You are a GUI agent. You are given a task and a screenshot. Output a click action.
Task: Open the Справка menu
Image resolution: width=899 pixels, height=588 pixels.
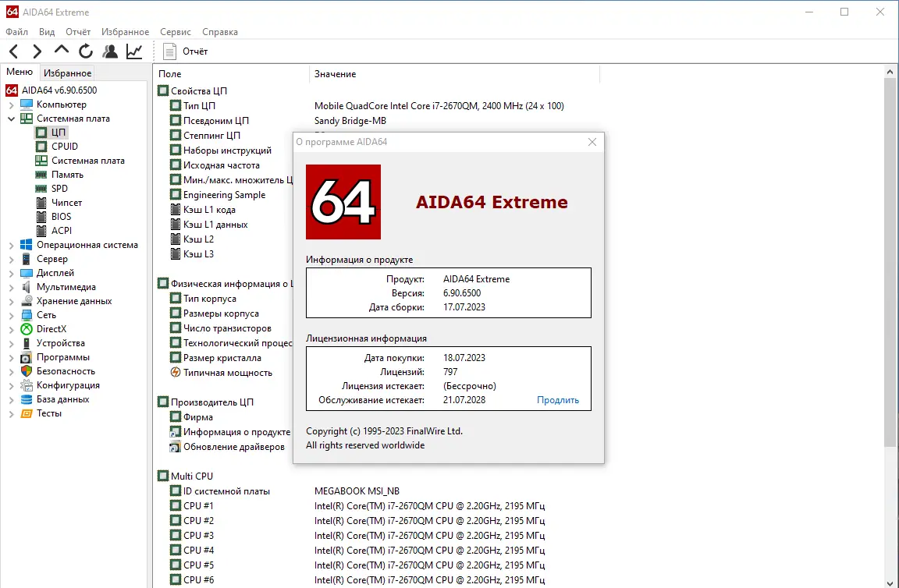coord(220,32)
